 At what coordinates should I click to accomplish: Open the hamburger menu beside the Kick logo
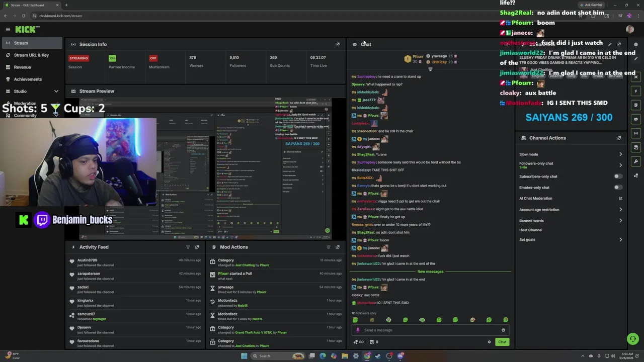click(x=8, y=30)
